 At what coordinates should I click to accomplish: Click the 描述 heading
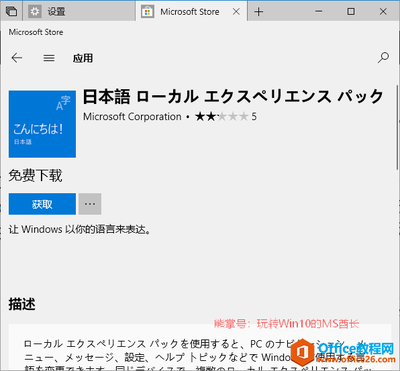tap(22, 304)
